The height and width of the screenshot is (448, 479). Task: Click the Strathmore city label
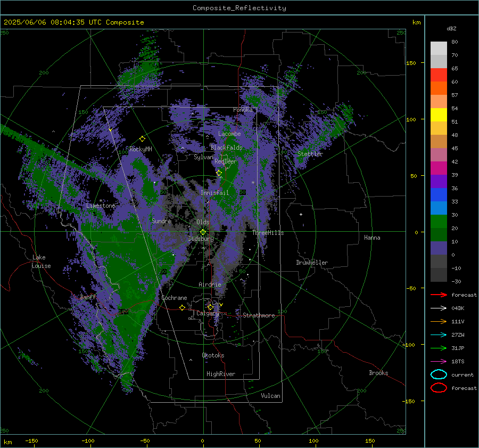click(259, 315)
